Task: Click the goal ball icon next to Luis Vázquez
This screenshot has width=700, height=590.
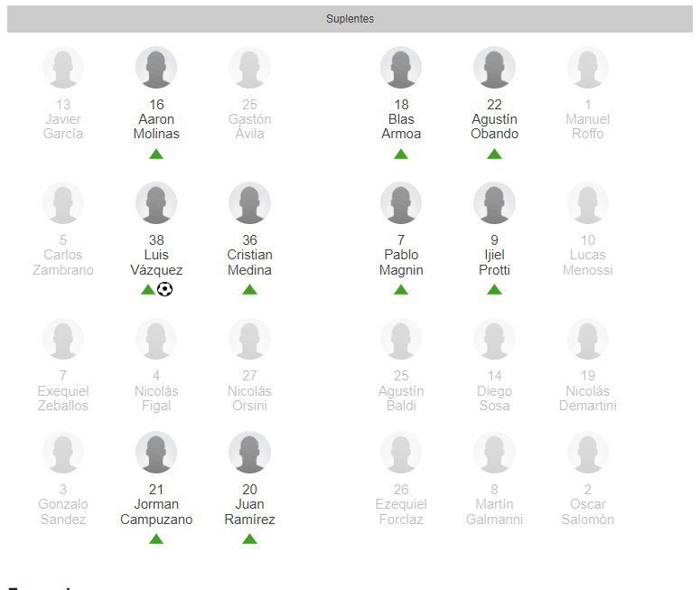Action: [x=164, y=289]
